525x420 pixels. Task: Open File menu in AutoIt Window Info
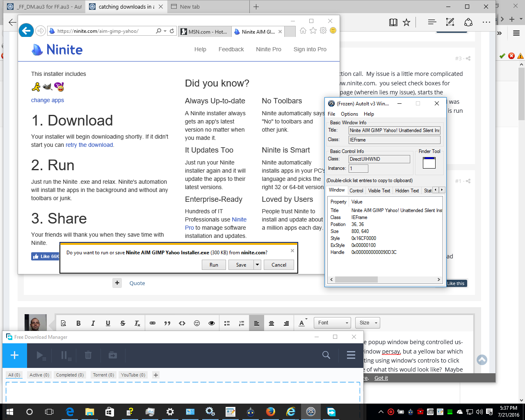point(331,114)
